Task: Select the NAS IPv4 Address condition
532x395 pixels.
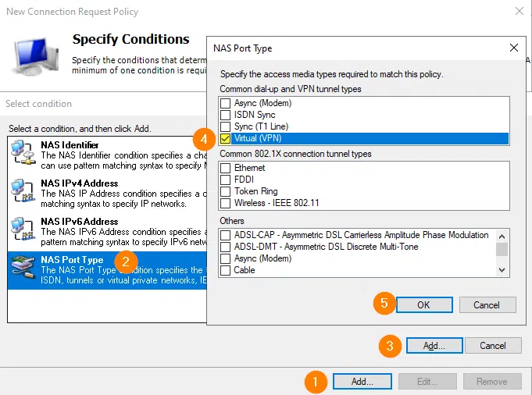Action: click(x=79, y=183)
